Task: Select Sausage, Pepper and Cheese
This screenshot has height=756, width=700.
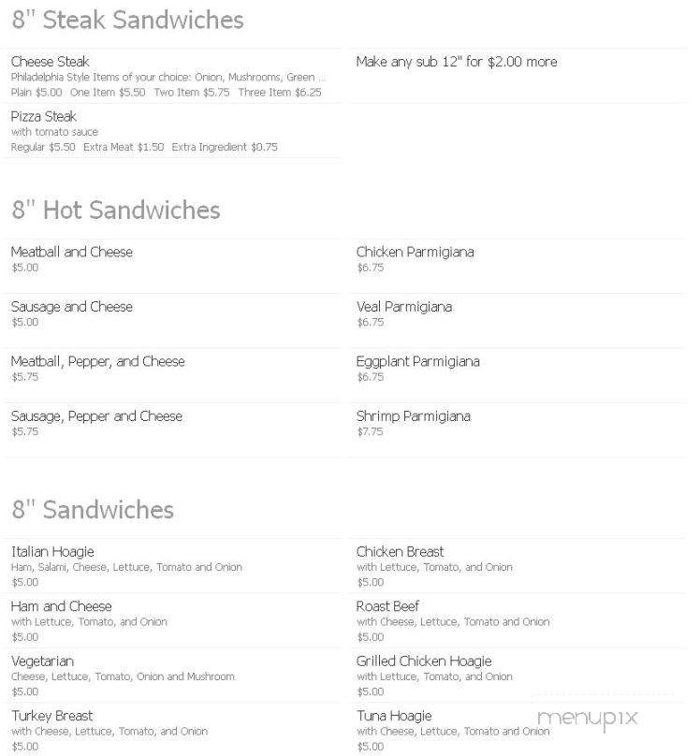Action: tap(97, 416)
